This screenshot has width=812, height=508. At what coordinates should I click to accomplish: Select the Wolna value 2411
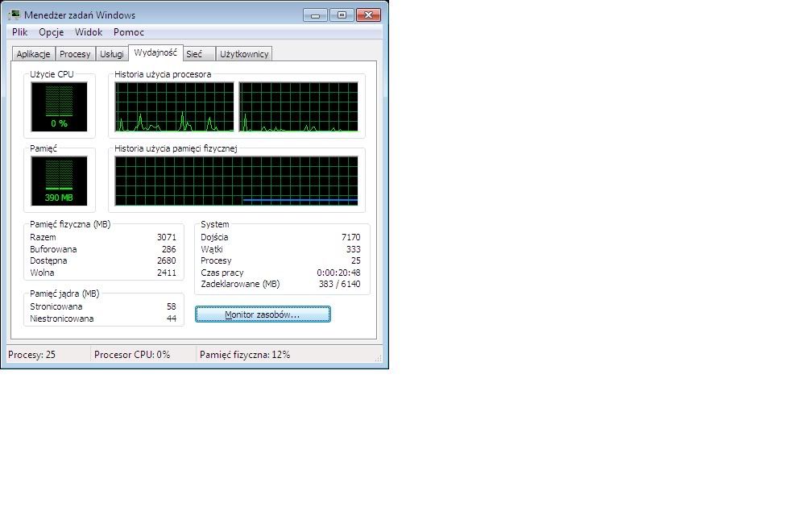166,273
